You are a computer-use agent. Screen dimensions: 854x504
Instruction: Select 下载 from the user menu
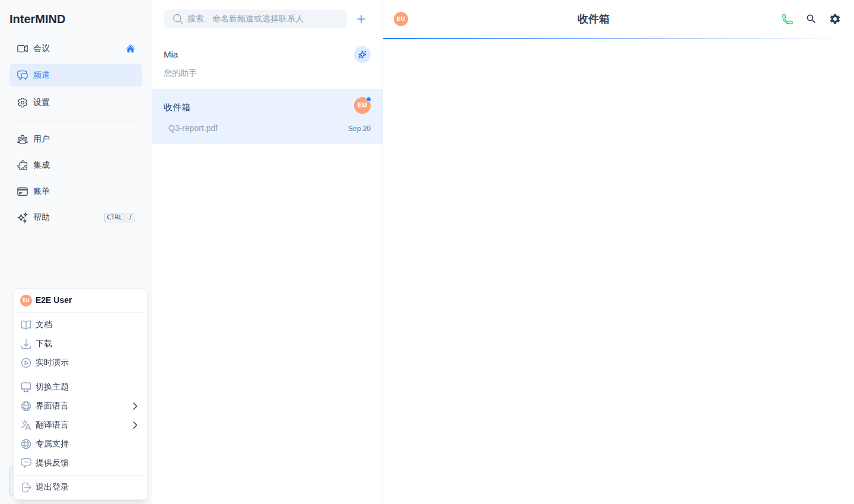pyautogui.click(x=81, y=344)
